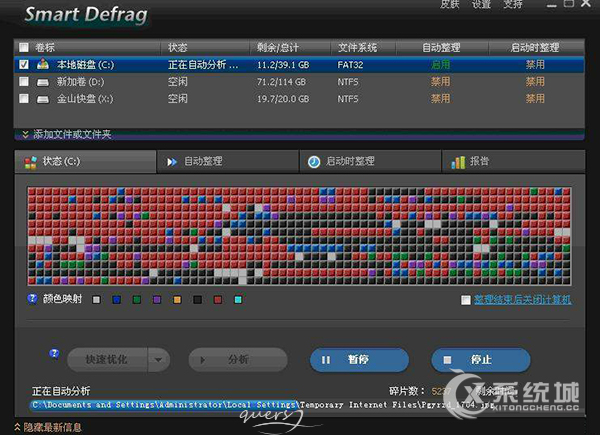Open the 设置 menu
This screenshot has width=600, height=435.
[481, 4]
